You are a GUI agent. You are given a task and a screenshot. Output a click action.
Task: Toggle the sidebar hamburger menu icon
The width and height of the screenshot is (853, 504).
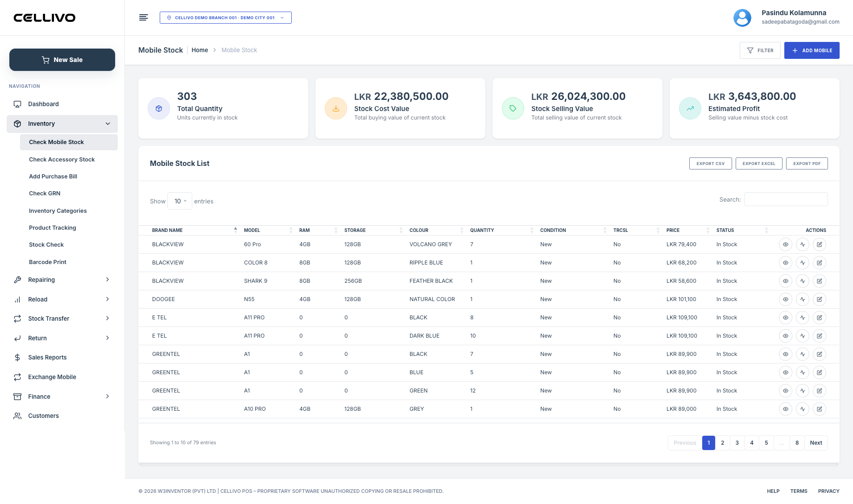pyautogui.click(x=143, y=17)
